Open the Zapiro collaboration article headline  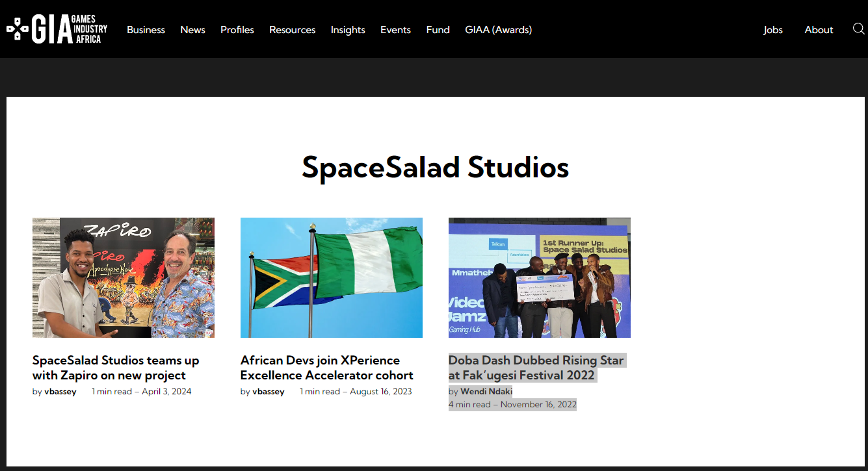pos(116,367)
